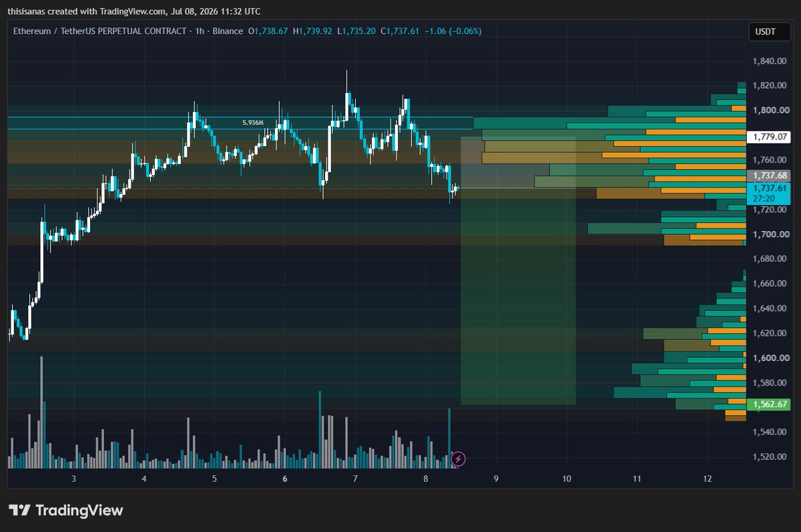Select the green profit zone of short position
Viewport: 801px width, 532px height.
point(518,296)
